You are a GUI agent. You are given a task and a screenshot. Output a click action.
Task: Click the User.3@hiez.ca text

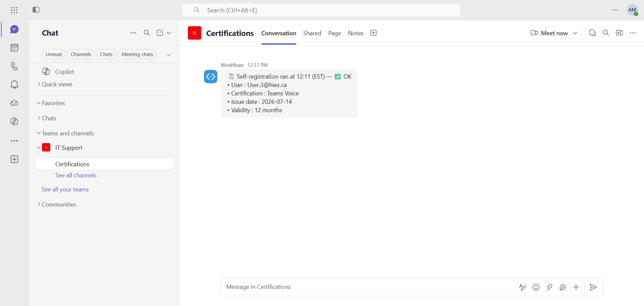point(267,85)
